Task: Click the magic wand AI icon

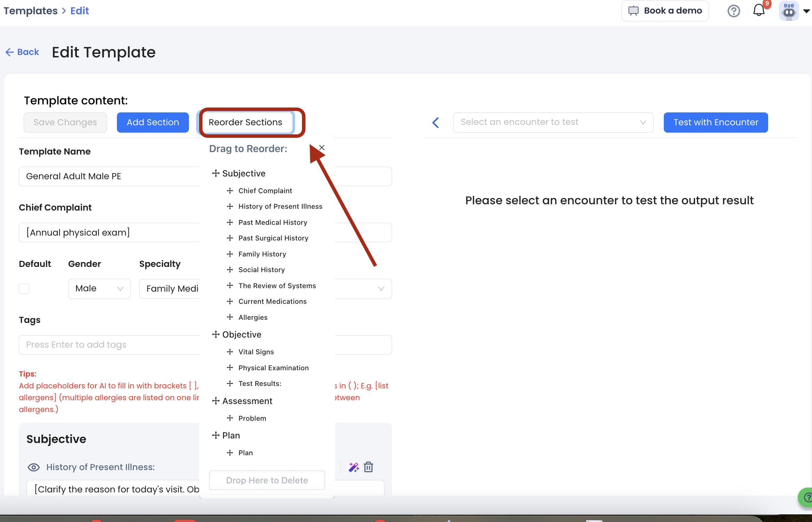Action: click(x=354, y=467)
